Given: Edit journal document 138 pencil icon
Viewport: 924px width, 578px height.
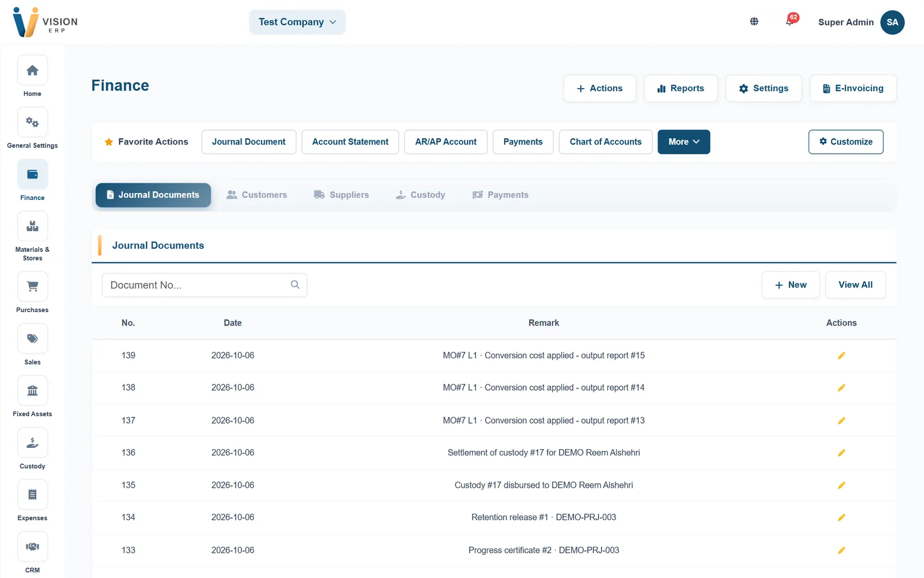Looking at the screenshot, I should 841,388.
